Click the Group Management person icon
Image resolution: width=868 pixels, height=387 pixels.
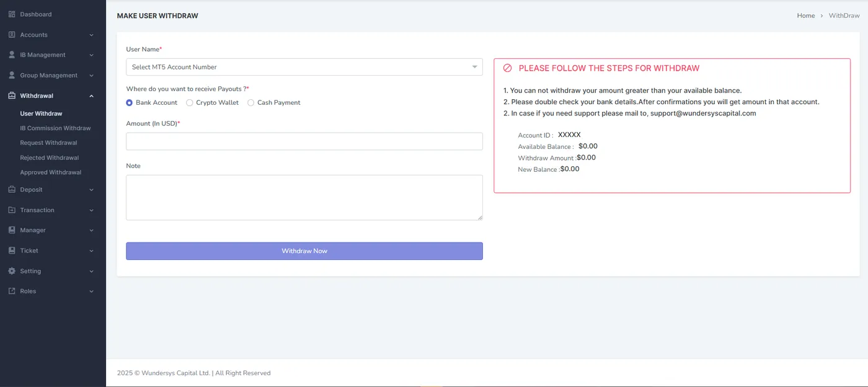12,75
